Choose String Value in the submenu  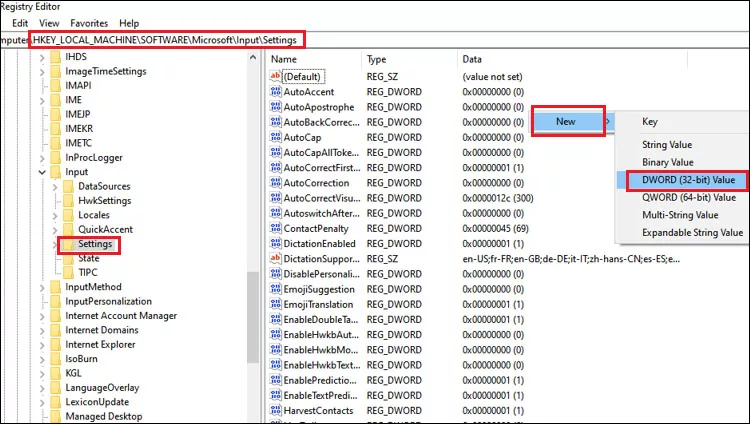[x=667, y=145]
